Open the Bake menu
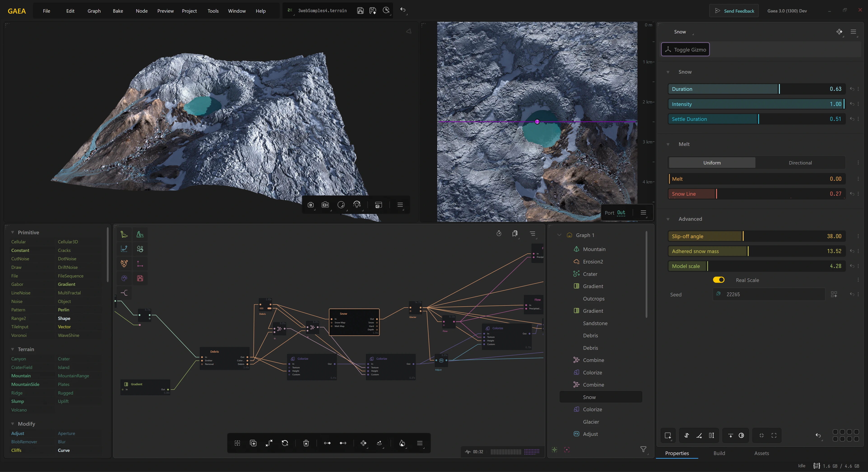868x472 pixels. click(118, 11)
